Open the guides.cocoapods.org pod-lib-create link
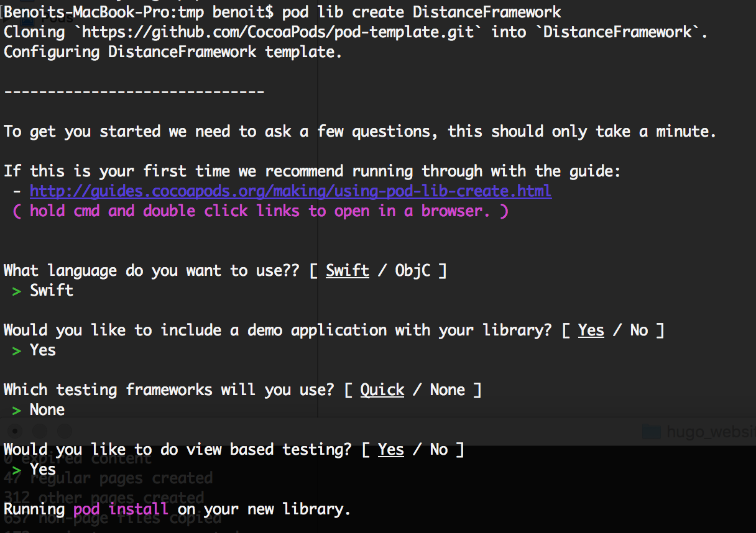756x533 pixels. click(290, 191)
